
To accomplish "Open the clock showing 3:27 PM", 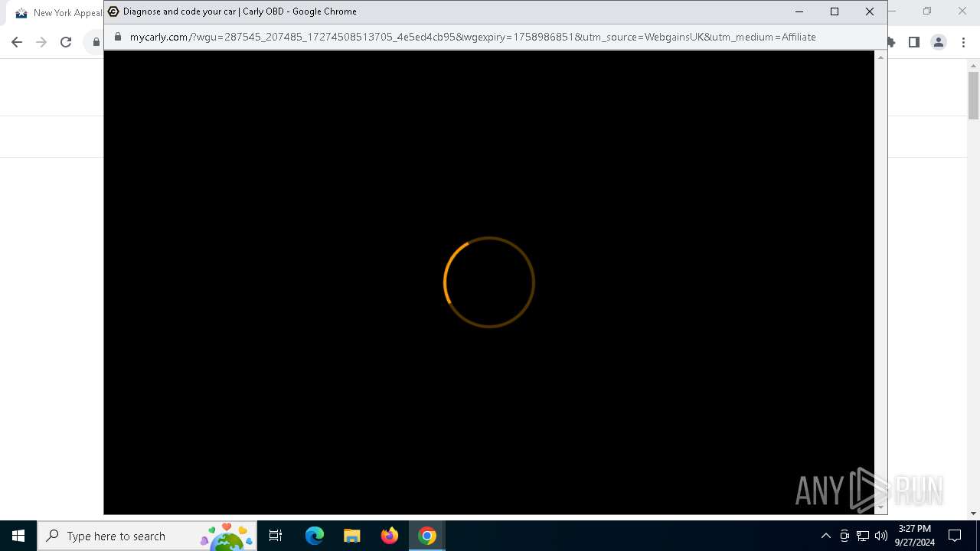I will (x=915, y=536).
